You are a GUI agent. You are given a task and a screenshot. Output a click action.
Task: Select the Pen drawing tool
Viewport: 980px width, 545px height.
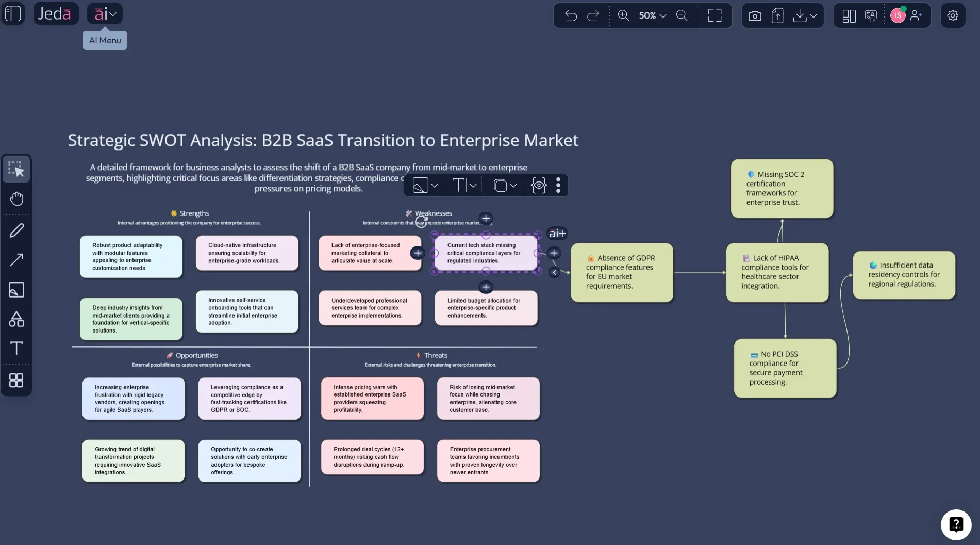[x=16, y=230]
